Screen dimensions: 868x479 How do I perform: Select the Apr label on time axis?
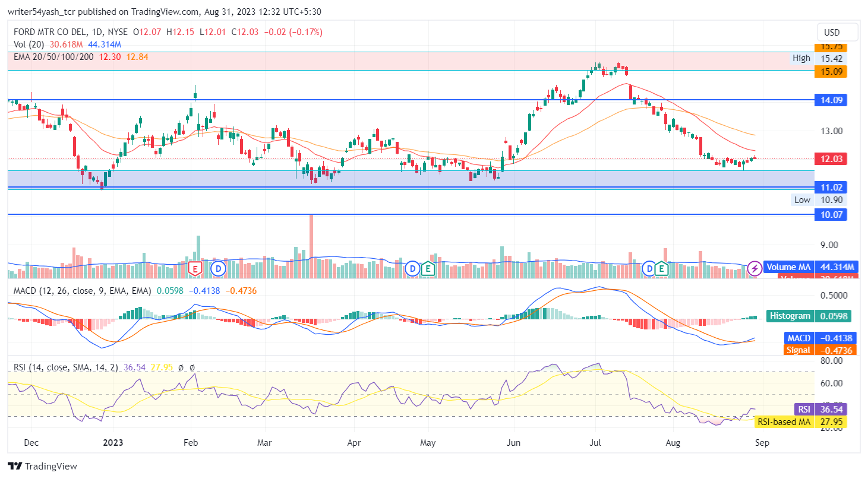[354, 443]
